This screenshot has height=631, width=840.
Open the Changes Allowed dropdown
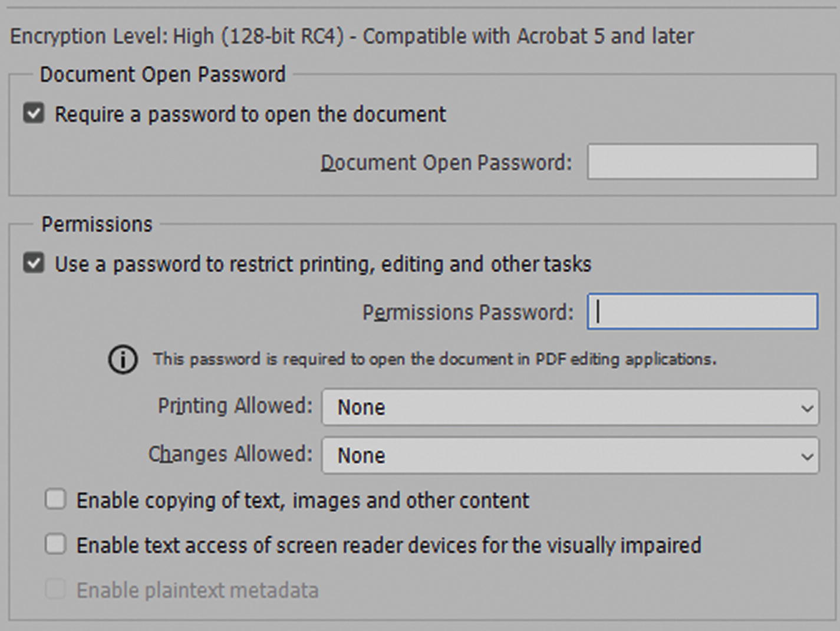pyautogui.click(x=569, y=455)
